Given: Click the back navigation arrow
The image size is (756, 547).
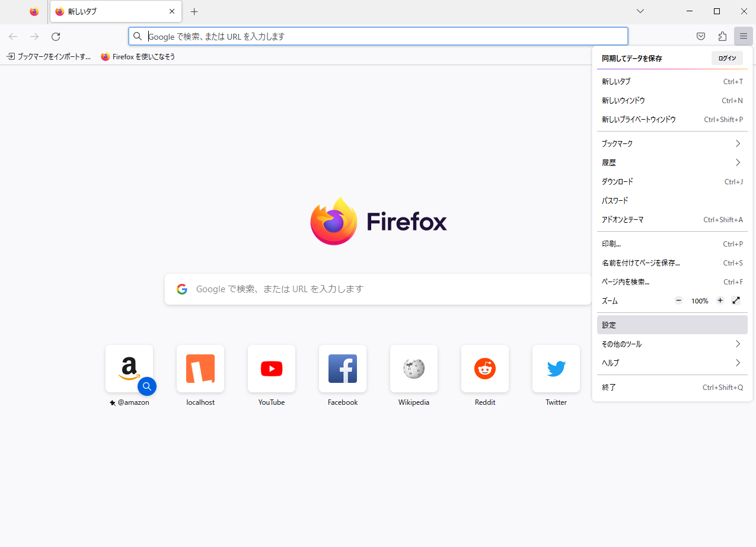Looking at the screenshot, I should 13,37.
